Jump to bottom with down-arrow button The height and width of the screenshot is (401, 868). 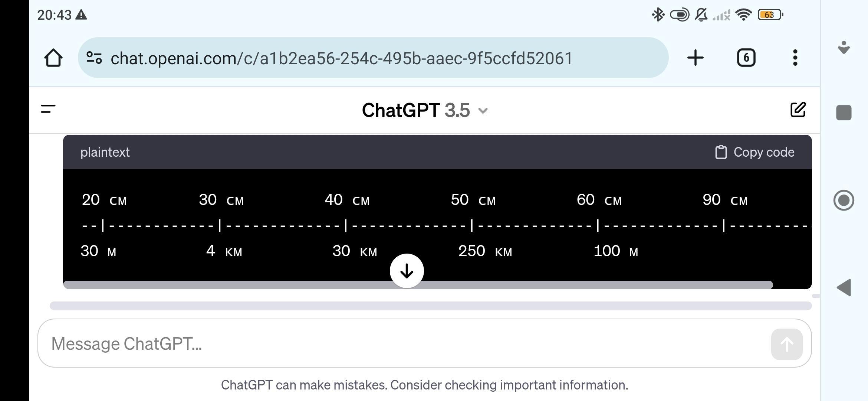(407, 271)
